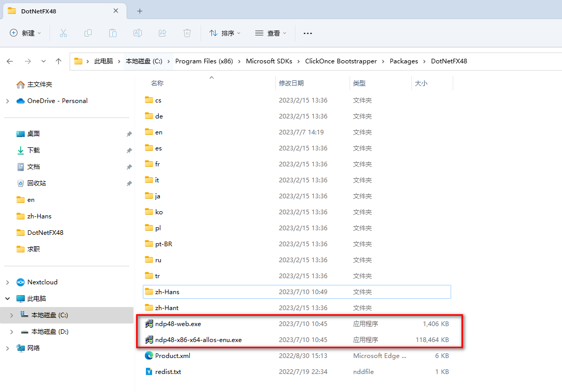Click Microsoft SDKs breadcrumb
The width and height of the screenshot is (562, 392).
(x=269, y=61)
